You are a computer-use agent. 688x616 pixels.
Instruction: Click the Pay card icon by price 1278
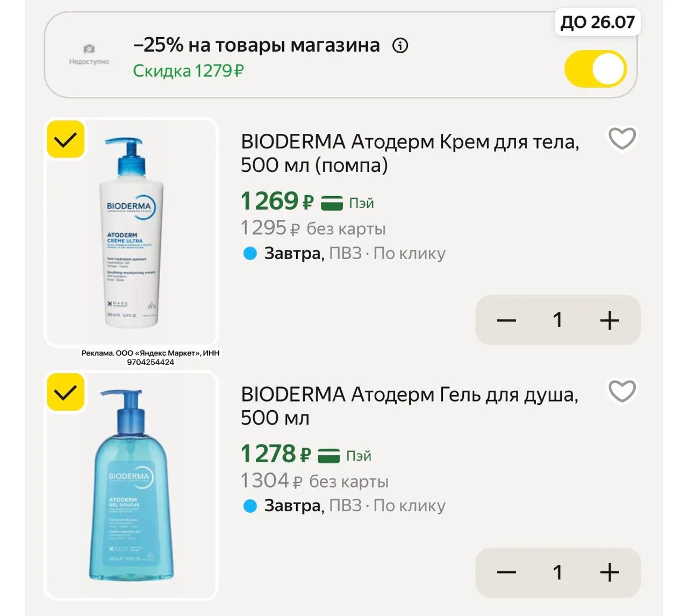click(329, 455)
